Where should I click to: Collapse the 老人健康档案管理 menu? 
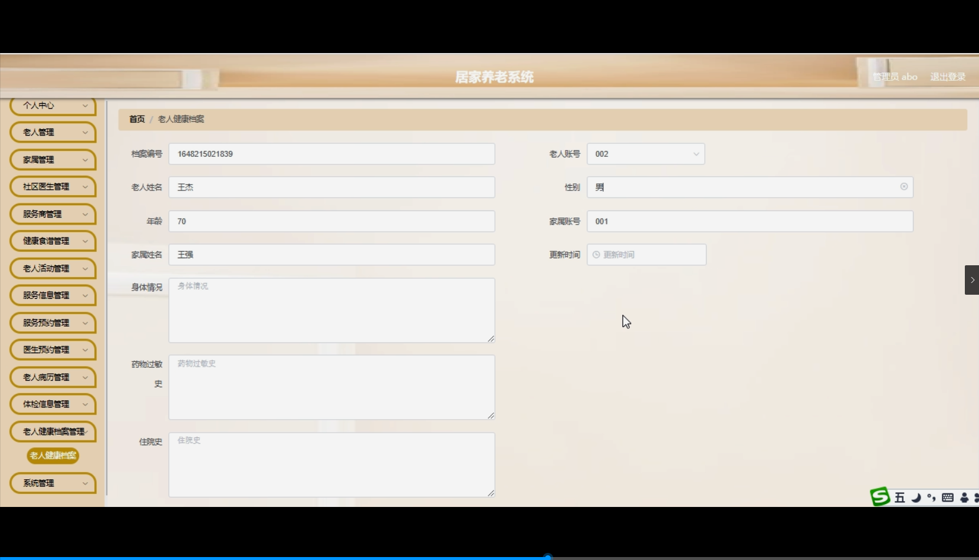tap(53, 431)
